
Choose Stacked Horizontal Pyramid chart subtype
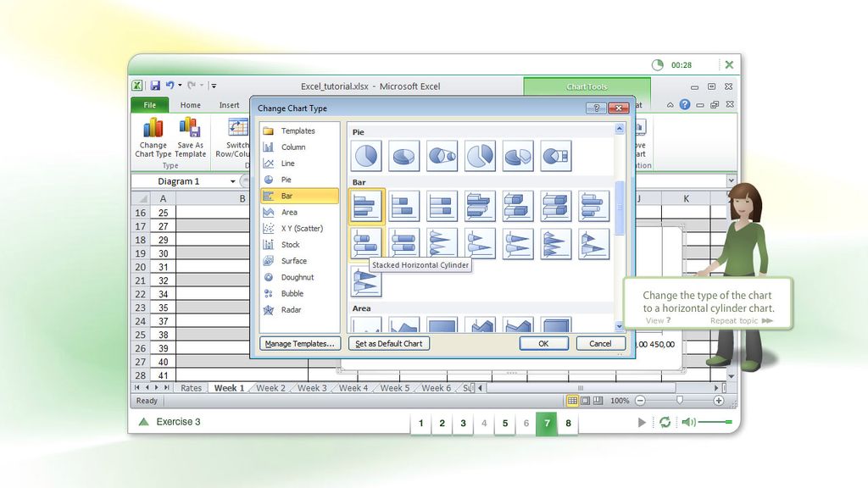point(594,243)
